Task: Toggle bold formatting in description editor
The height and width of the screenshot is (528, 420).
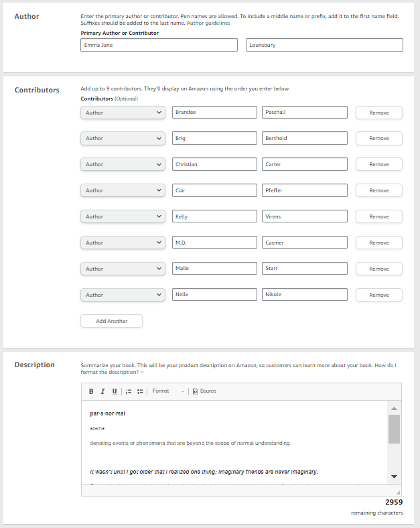Action: coord(91,391)
